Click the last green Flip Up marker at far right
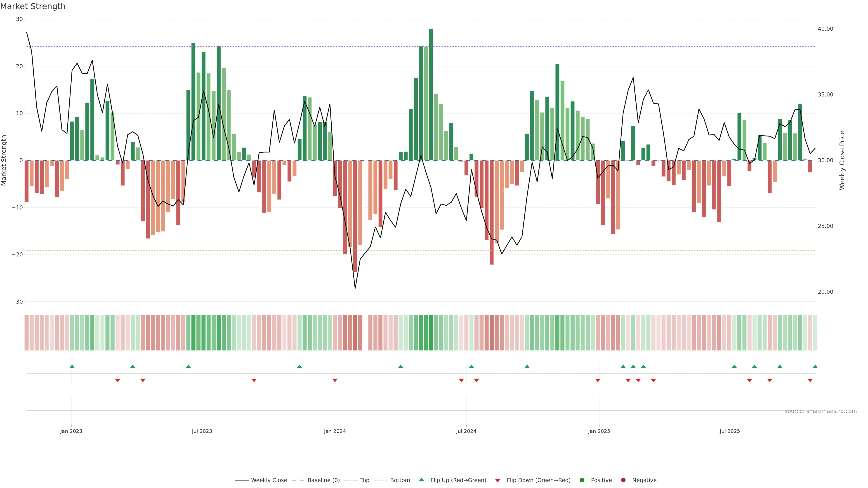Viewport: 868px width, 488px height. coord(815,366)
